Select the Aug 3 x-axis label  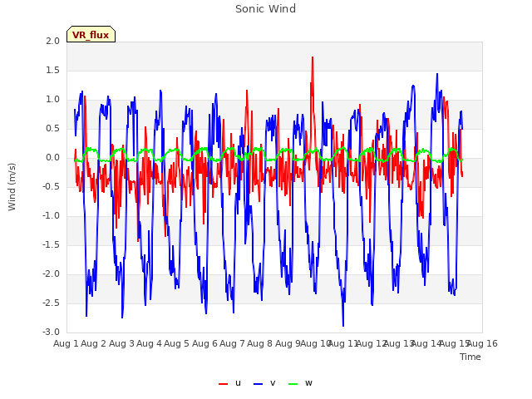coord(121,343)
